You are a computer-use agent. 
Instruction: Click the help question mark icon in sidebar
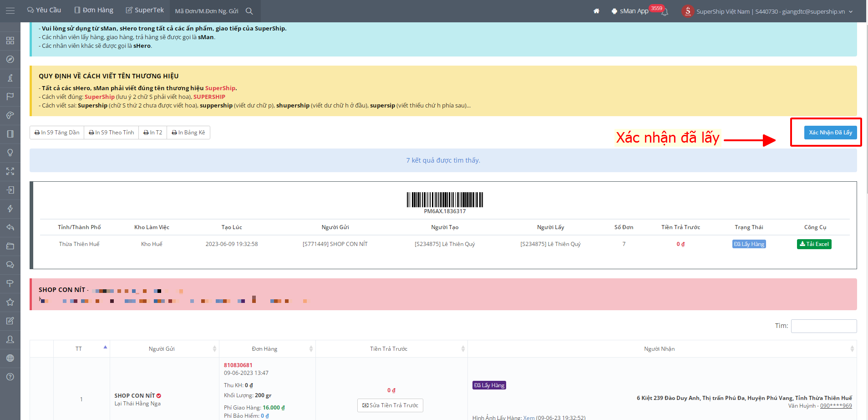(x=10, y=377)
